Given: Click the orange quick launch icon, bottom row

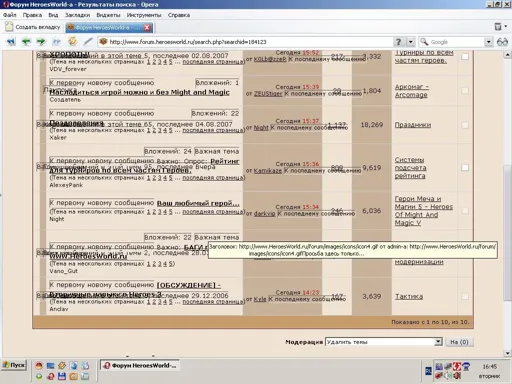Looking at the screenshot, I should pyautogui.click(x=74, y=377).
